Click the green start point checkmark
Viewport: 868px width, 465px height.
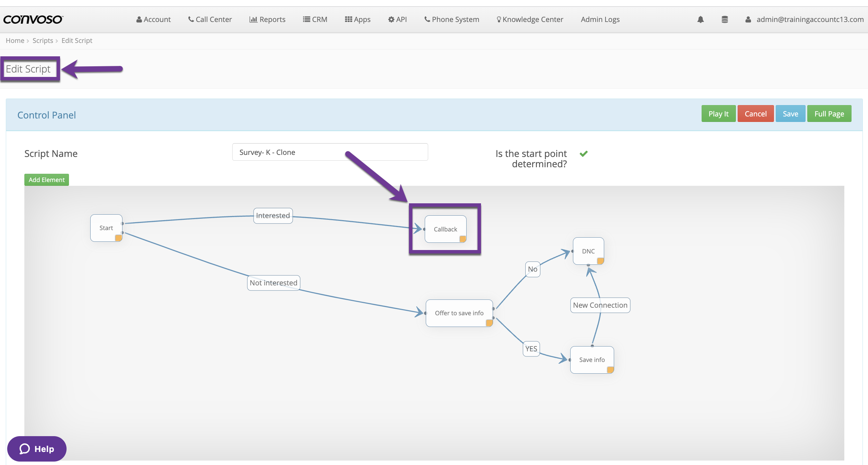tap(584, 154)
